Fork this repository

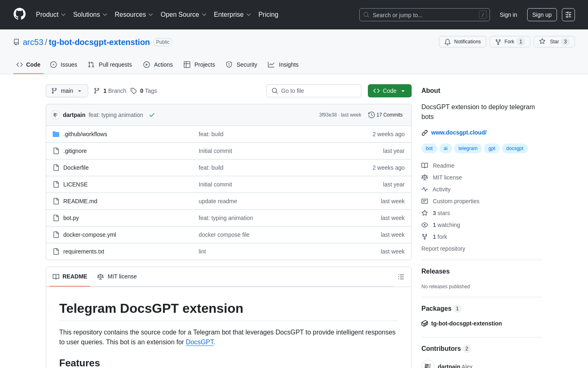[510, 42]
